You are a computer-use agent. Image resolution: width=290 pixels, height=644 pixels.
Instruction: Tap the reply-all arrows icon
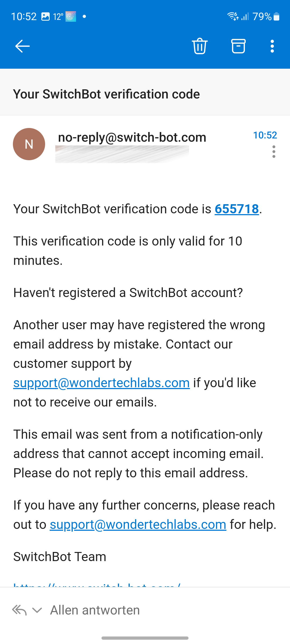click(x=19, y=610)
